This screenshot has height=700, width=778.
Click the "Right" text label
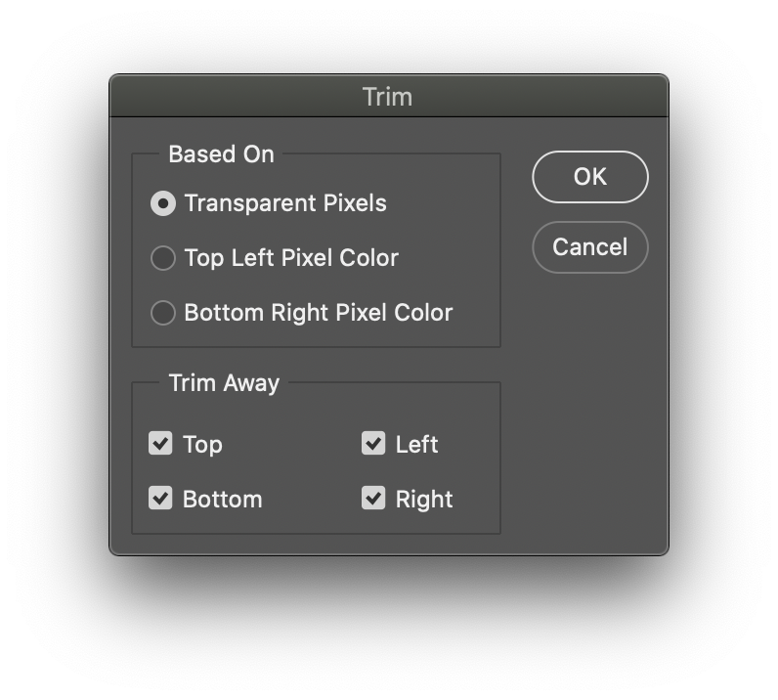point(424,500)
